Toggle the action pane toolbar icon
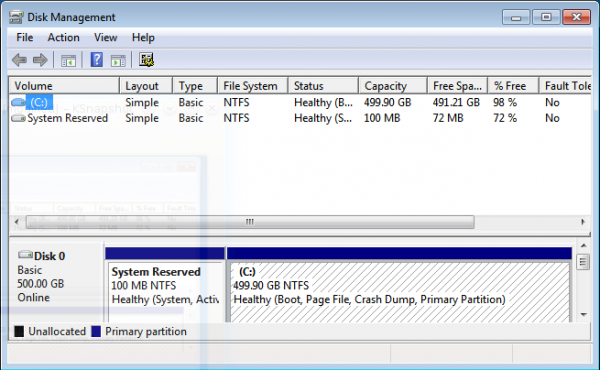Image resolution: width=600 pixels, height=370 pixels. pyautogui.click(x=118, y=60)
